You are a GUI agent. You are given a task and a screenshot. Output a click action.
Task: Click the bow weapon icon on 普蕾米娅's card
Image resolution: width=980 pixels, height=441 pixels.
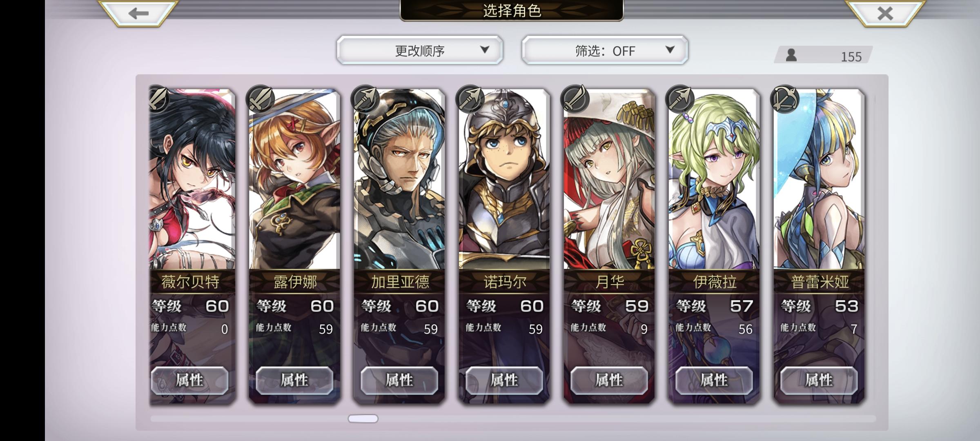(784, 99)
